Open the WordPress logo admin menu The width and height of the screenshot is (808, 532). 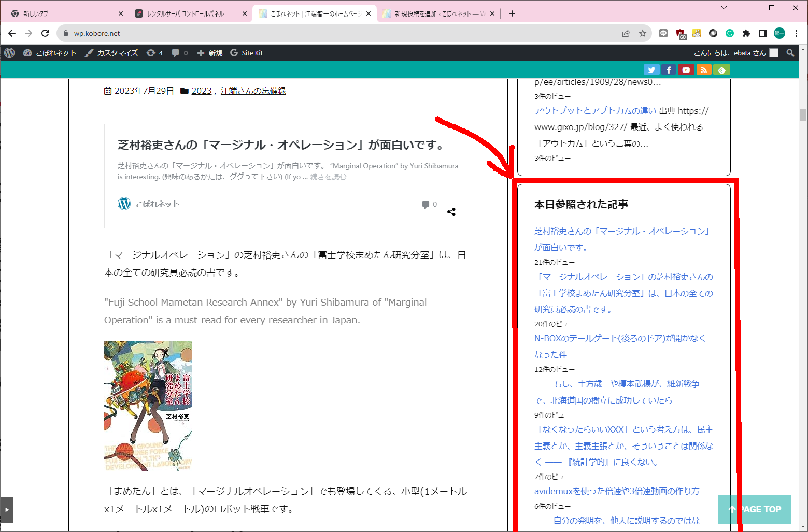pyautogui.click(x=9, y=53)
